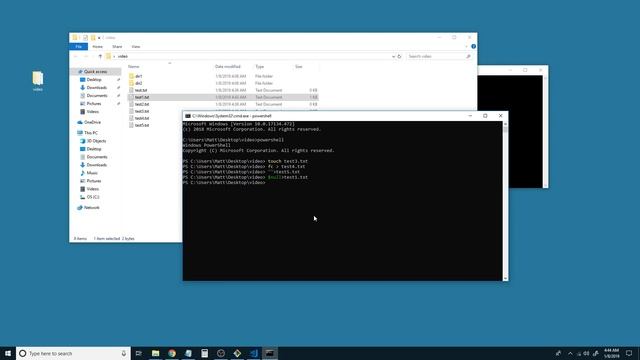Select the dir2 folder in file list
This screenshot has width=640, height=360.
[x=138, y=83]
